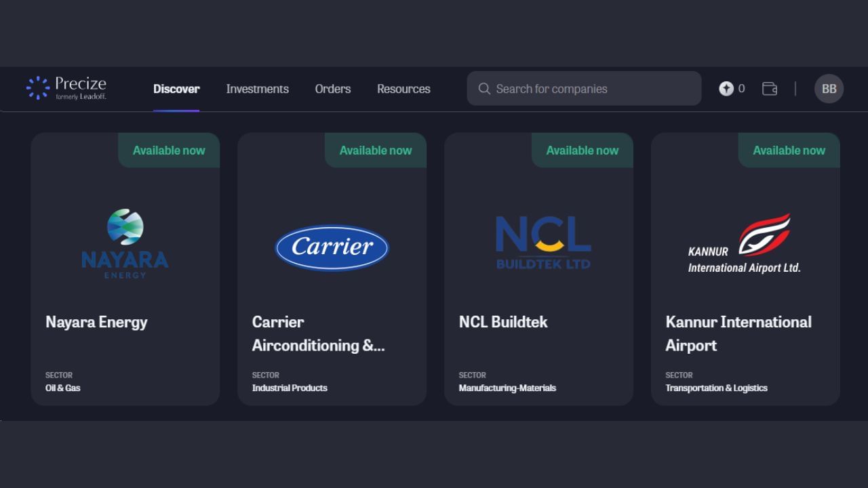Click the NCL Buildtek Ltd logo
The width and height of the screenshot is (868, 488).
point(543,243)
